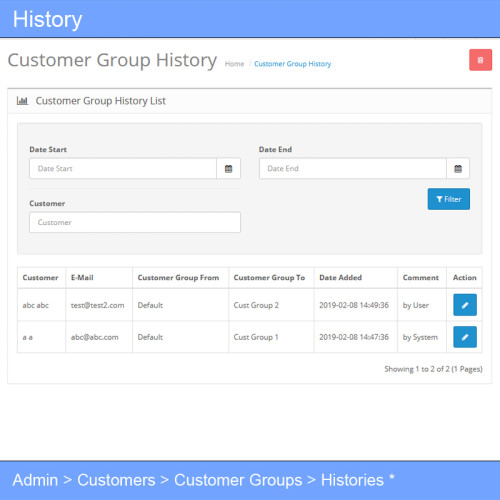Click into the Customer filter field
Viewport: 500px width, 500px height.
135,222
